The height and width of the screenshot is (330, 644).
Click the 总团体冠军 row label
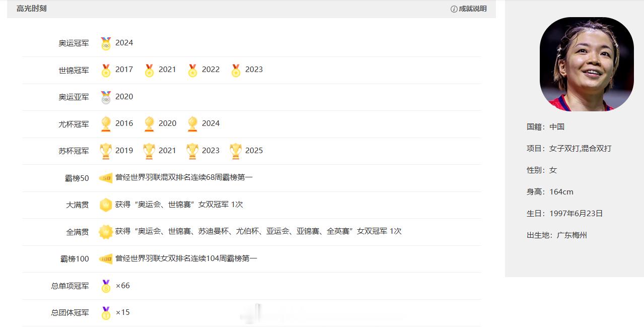tap(70, 313)
